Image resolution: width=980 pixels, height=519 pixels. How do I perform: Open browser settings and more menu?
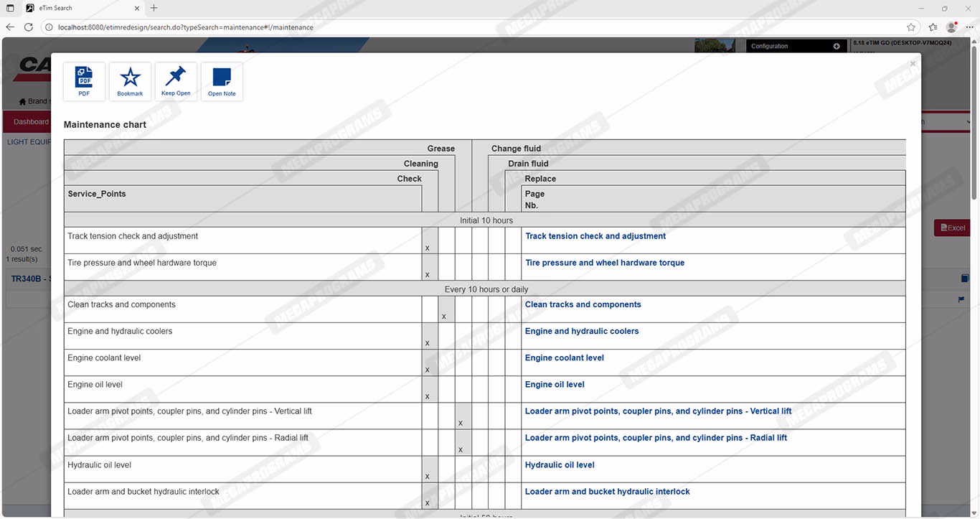969,27
